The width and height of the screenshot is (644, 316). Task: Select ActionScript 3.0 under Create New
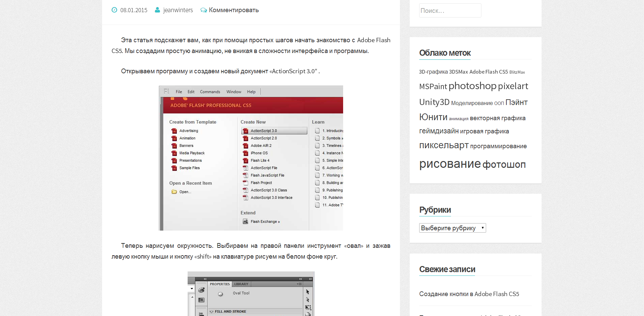tap(274, 131)
